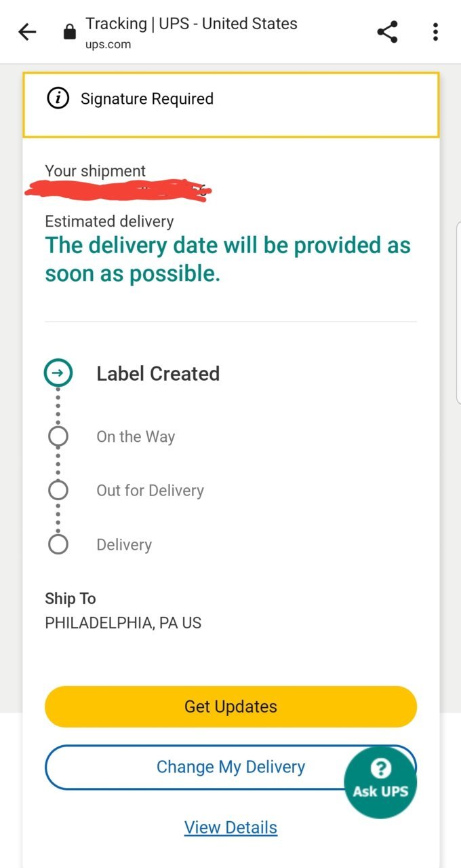Open the three-dot browser menu
The height and width of the screenshot is (868, 461).
tap(435, 32)
